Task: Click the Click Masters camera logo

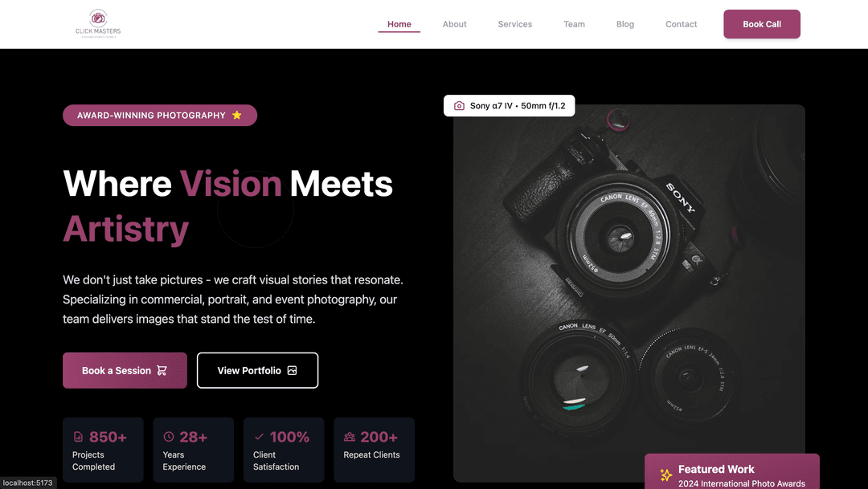Action: 98,24
